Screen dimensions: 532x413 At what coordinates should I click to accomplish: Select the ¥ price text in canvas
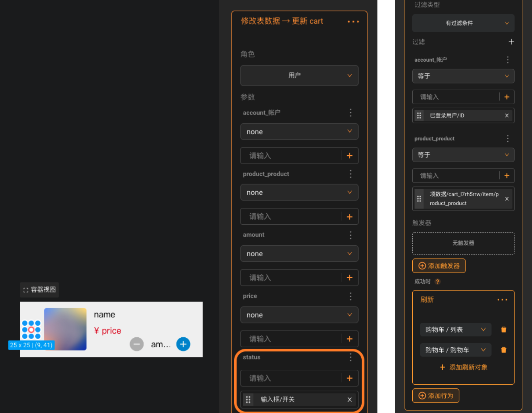108,331
